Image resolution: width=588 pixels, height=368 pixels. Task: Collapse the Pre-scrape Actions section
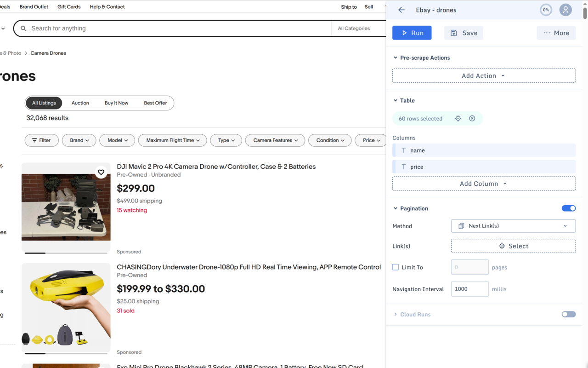pyautogui.click(x=396, y=58)
